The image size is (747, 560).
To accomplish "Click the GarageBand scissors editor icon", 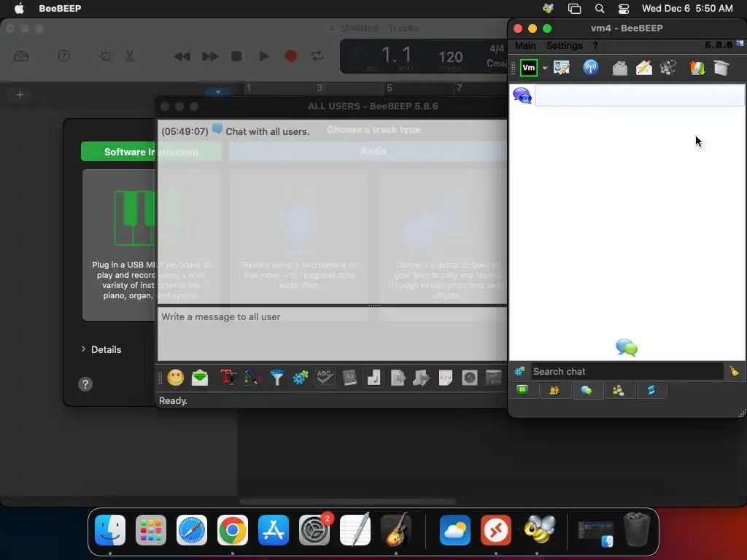I will [x=130, y=56].
